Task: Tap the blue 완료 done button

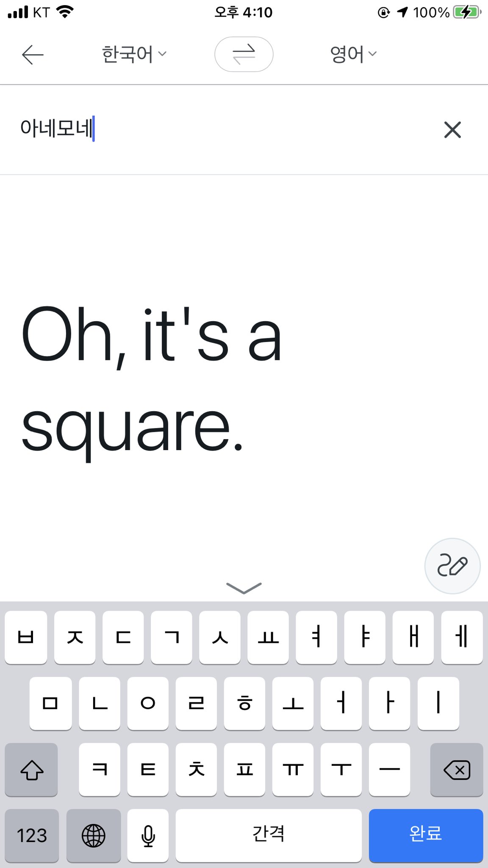Action: (426, 835)
